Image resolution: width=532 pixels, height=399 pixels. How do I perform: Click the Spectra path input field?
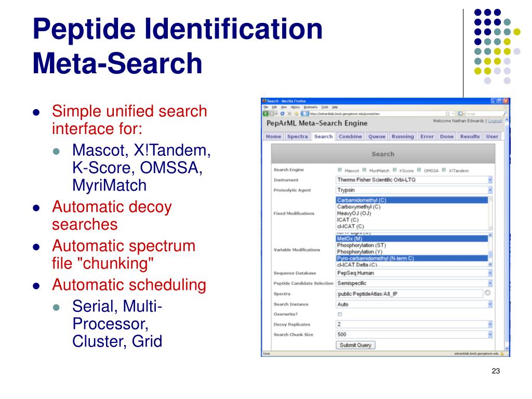[x=409, y=294]
